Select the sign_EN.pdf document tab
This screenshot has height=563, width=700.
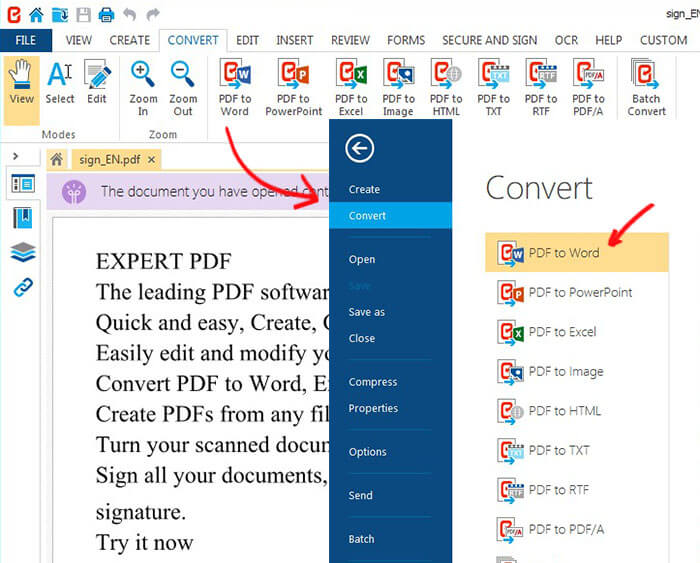(x=109, y=159)
